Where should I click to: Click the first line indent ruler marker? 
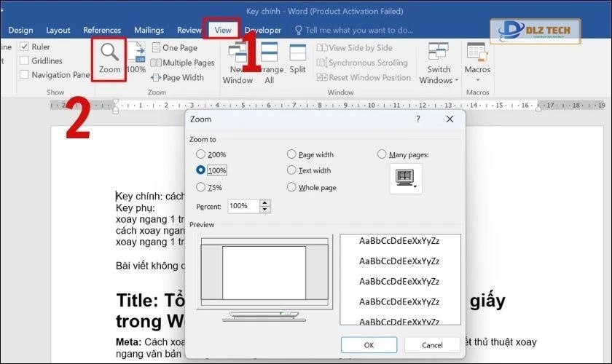pos(116,102)
